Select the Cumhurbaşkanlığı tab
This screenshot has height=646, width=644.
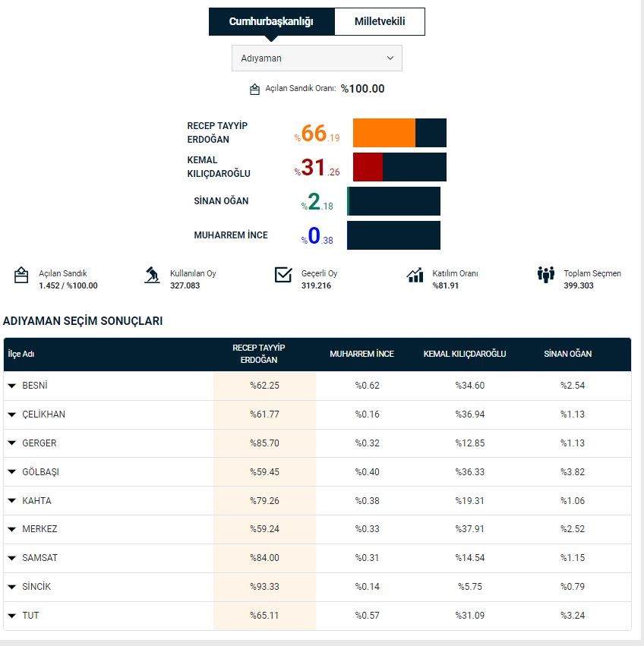tap(271, 22)
